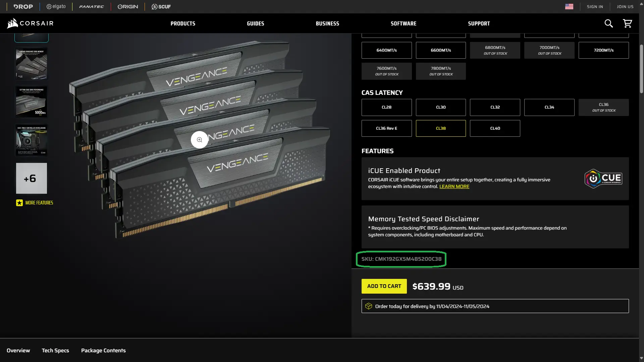Click the Join Us link
The height and width of the screenshot is (362, 644).
[x=625, y=7]
